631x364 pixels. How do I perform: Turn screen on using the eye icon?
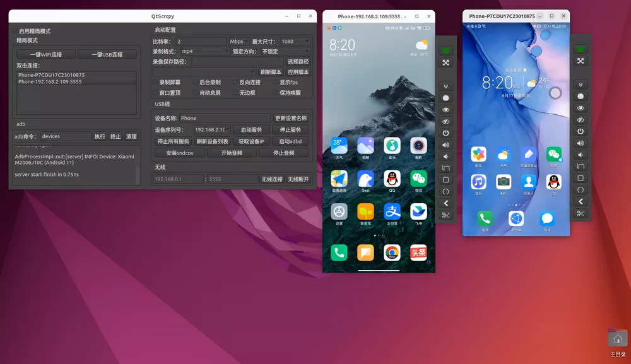click(x=445, y=109)
